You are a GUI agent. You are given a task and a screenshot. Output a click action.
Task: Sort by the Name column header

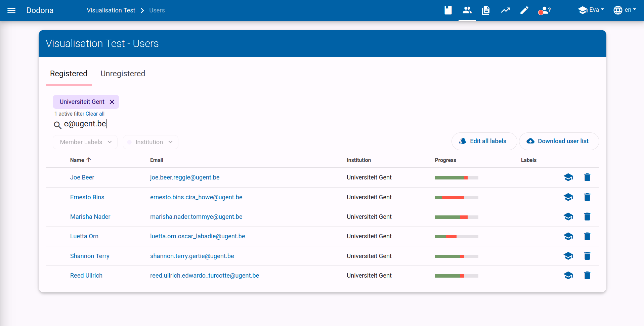click(x=80, y=160)
